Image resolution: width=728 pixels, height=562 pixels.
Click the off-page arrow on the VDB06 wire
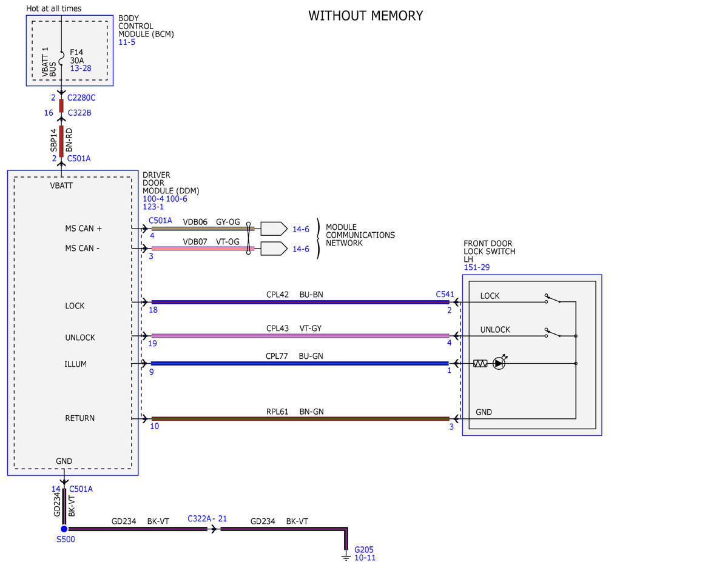[x=274, y=229]
